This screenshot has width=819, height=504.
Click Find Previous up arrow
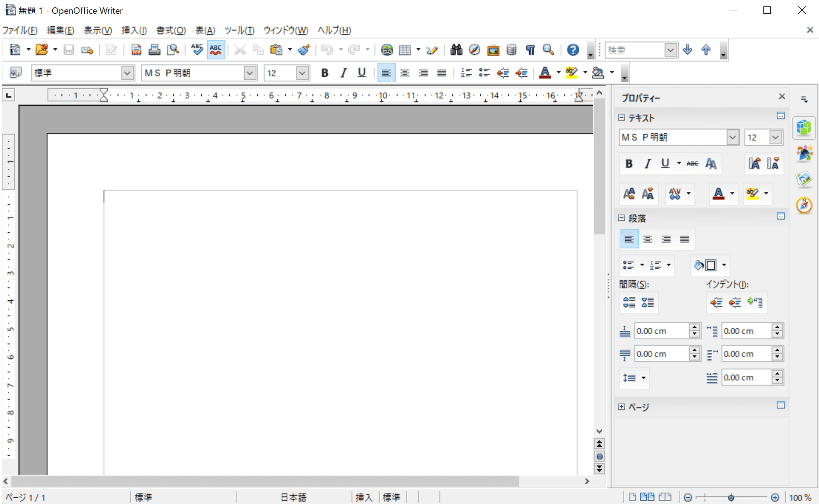point(706,50)
